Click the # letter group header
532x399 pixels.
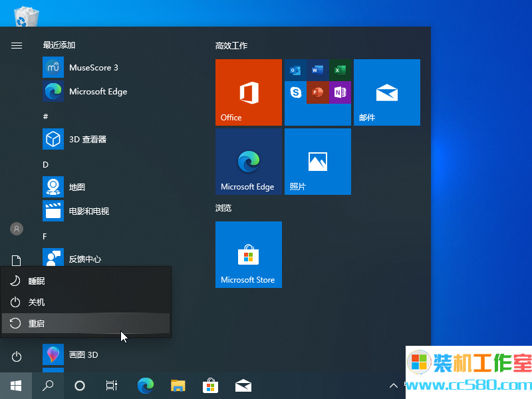pos(45,116)
